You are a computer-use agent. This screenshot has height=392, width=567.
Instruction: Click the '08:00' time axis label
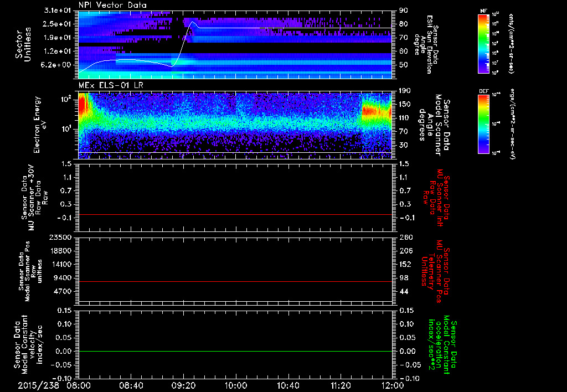(x=79, y=385)
